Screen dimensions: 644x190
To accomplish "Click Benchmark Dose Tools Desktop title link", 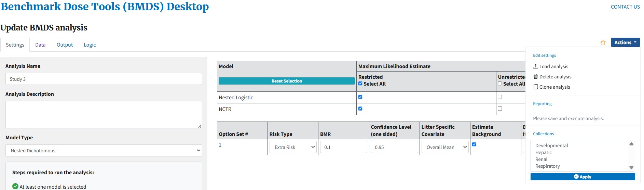I will 105,7.
